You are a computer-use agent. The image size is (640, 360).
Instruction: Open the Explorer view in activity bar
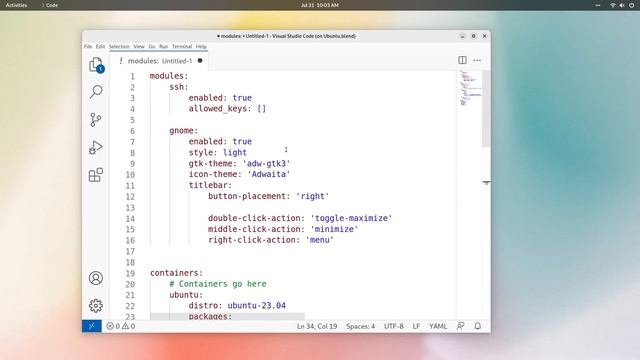coord(96,64)
